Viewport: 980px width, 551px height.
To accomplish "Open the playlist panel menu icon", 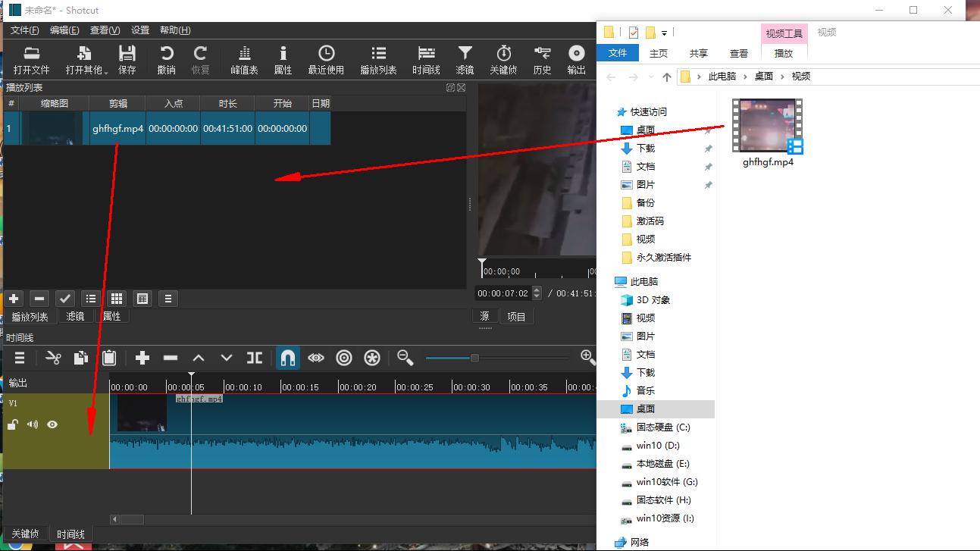I will pos(167,299).
